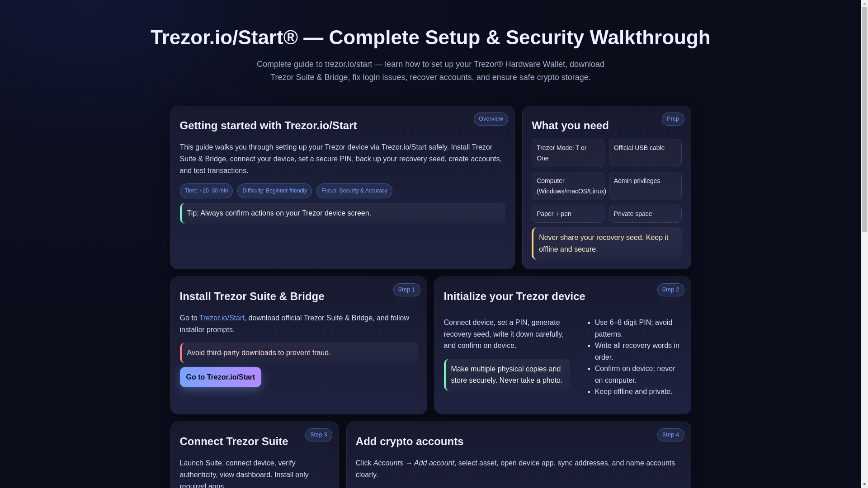Click the 'Always confirm actions' tip box
The height and width of the screenshot is (488, 868).
[343, 213]
